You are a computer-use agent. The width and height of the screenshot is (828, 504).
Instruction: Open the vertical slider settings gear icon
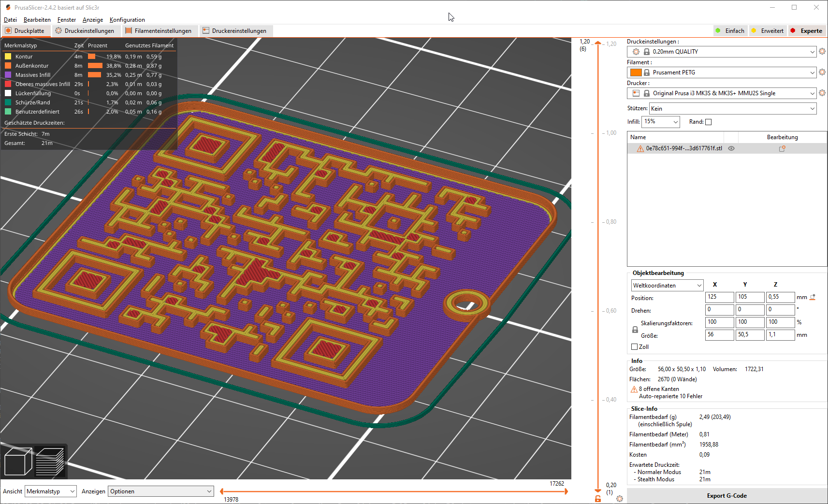click(620, 498)
